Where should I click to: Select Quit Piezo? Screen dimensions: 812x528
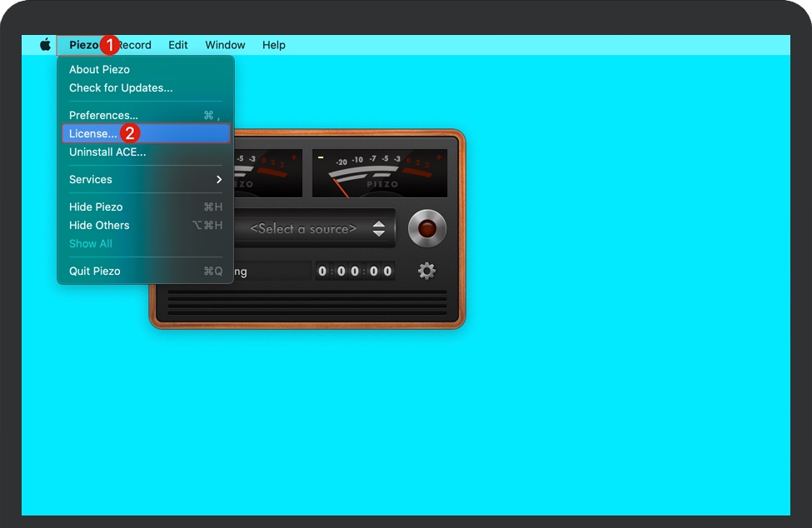coord(146,271)
